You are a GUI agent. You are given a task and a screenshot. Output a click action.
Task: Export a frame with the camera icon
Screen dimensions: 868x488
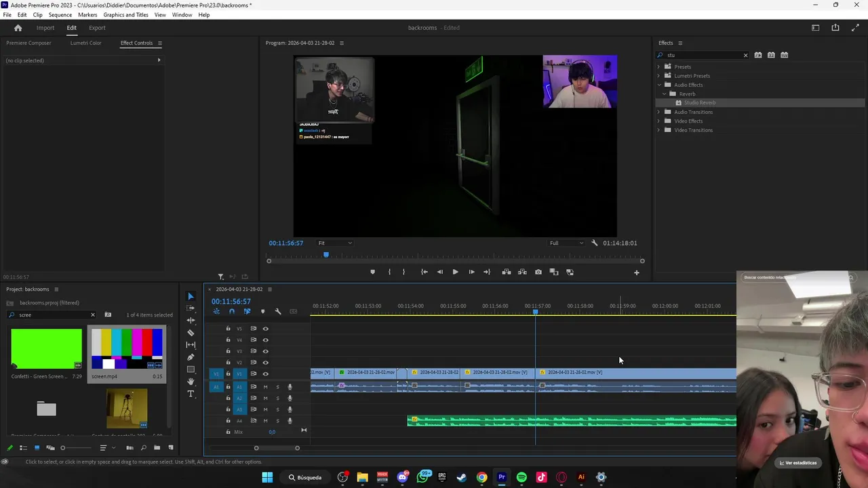click(x=538, y=272)
